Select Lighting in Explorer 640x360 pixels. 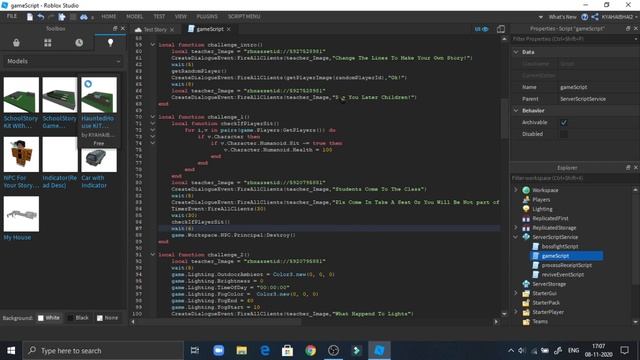point(542,209)
